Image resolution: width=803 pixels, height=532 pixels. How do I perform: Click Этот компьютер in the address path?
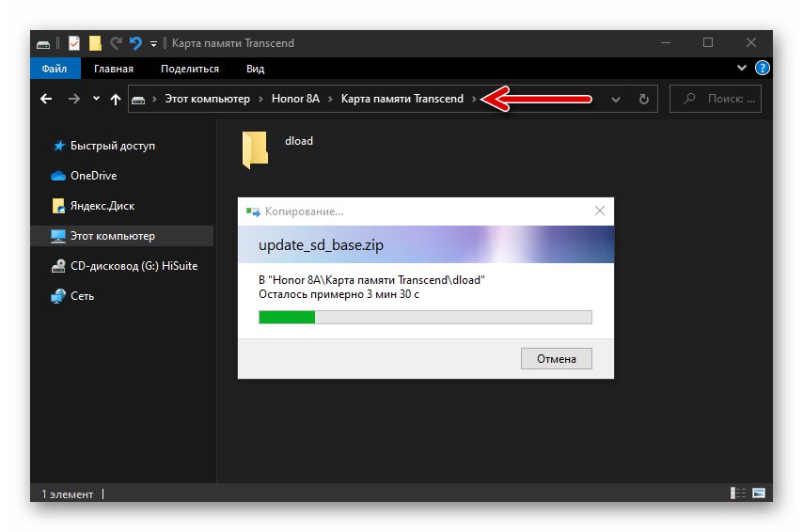[208, 99]
